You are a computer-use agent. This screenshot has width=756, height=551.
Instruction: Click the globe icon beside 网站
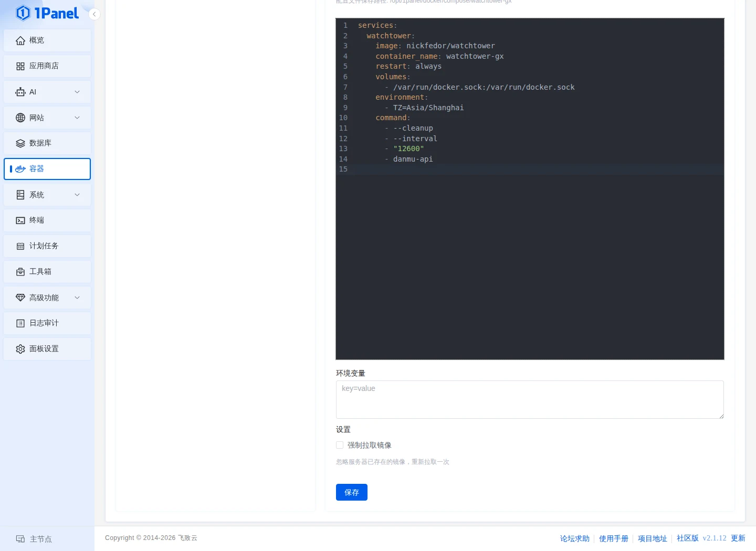(20, 118)
